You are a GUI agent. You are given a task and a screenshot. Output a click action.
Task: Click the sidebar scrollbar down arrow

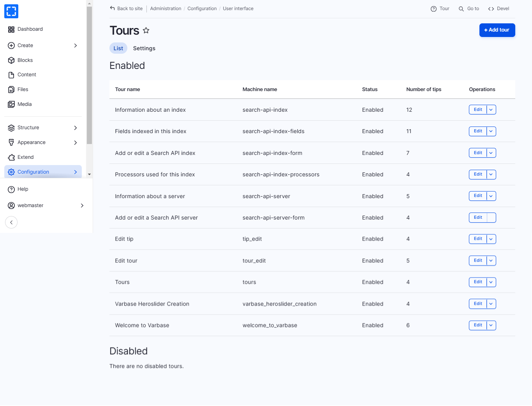tap(89, 174)
